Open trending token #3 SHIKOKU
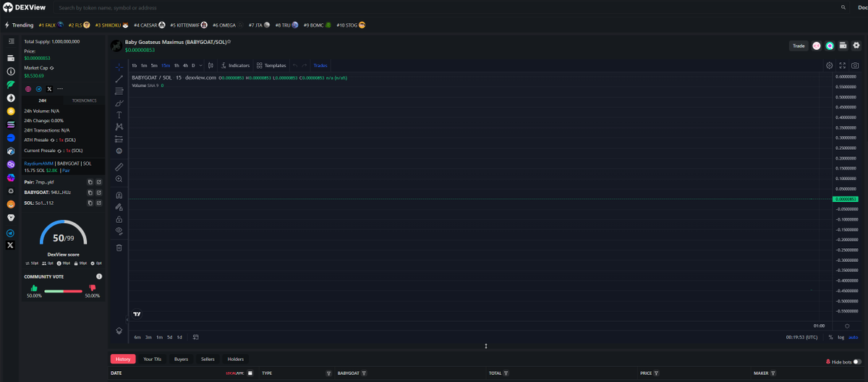Image resolution: width=868 pixels, height=382 pixels. point(111,25)
